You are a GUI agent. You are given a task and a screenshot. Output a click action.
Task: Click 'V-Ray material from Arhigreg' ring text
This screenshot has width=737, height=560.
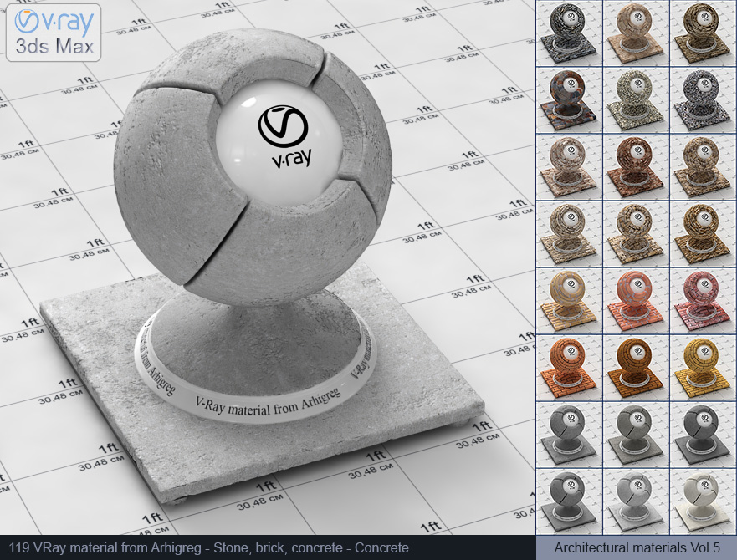pyautogui.click(x=267, y=403)
